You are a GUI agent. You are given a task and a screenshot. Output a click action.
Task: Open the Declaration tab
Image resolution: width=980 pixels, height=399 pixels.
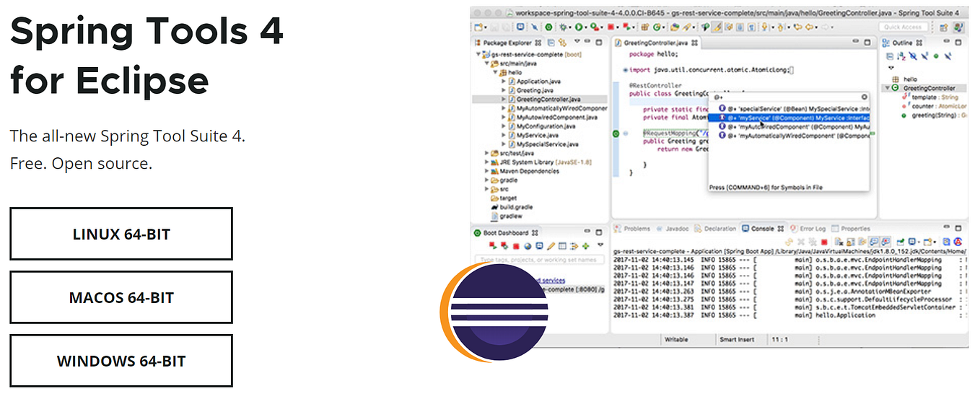pos(715,229)
